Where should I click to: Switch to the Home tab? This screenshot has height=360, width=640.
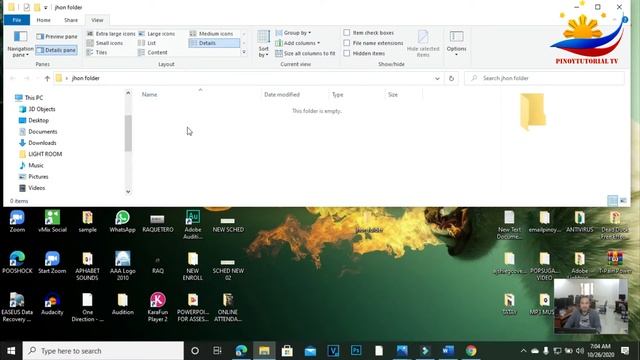coord(44,20)
